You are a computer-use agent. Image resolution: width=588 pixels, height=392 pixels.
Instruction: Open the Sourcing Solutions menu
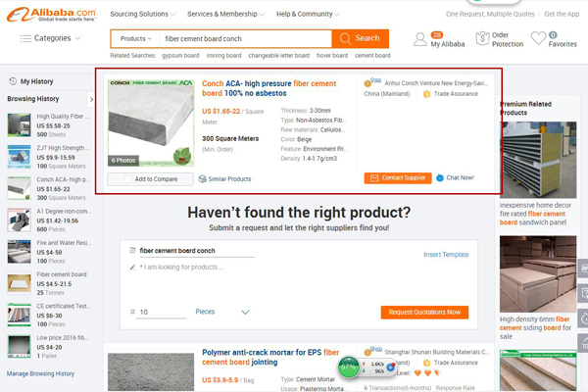tap(142, 15)
